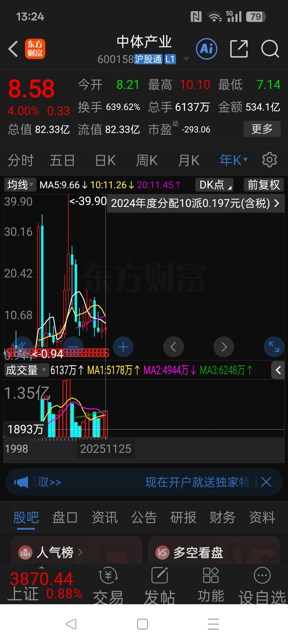Viewport: 288px width, 644px height.
Task: Tap Android back navigation button
Action: point(71,624)
